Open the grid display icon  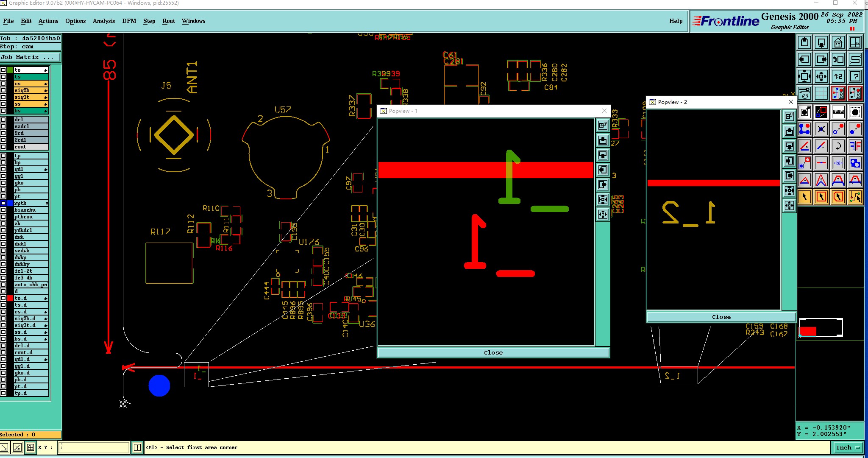coord(821,93)
